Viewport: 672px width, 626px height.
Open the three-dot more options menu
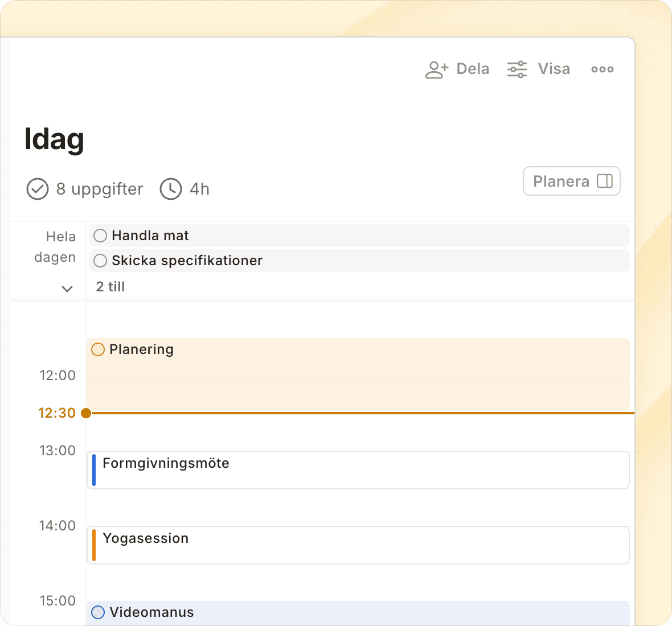pos(602,69)
